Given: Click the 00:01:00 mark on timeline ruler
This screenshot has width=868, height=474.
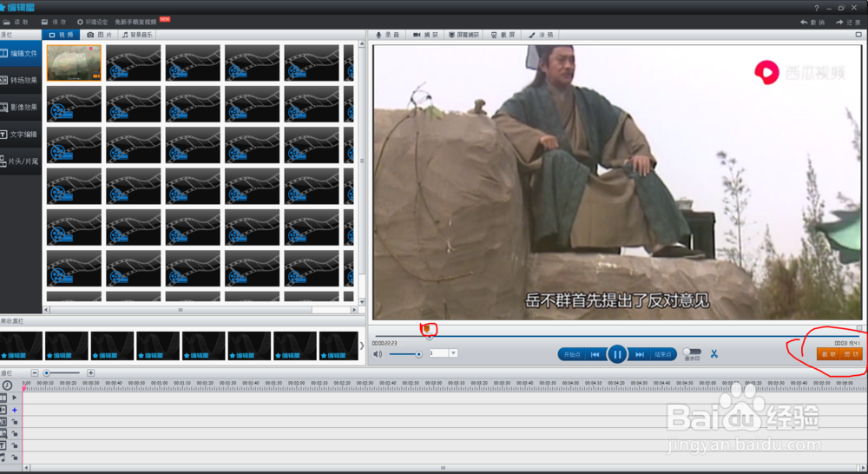Looking at the screenshot, I should (x=160, y=383).
